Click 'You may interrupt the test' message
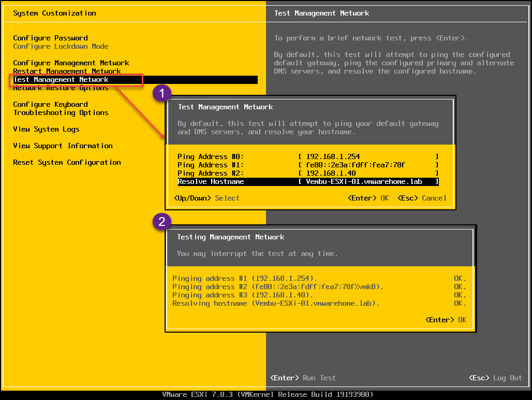Image resolution: width=532 pixels, height=400 pixels. click(257, 254)
